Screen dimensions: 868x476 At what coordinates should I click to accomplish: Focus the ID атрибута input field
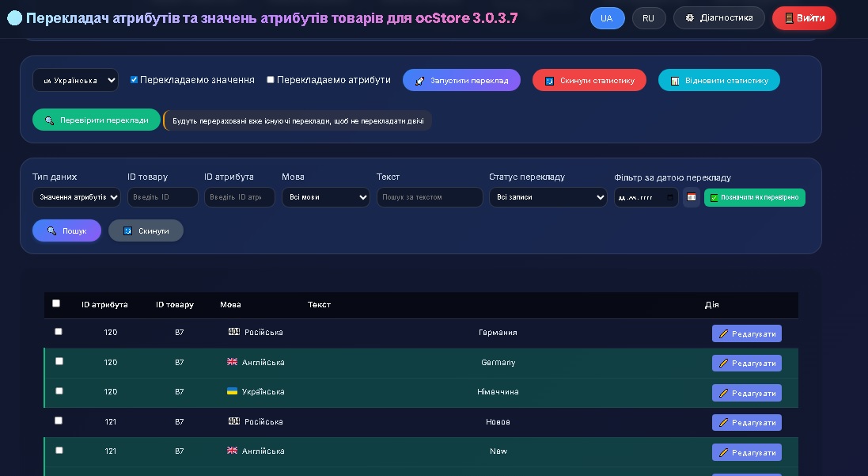click(239, 197)
